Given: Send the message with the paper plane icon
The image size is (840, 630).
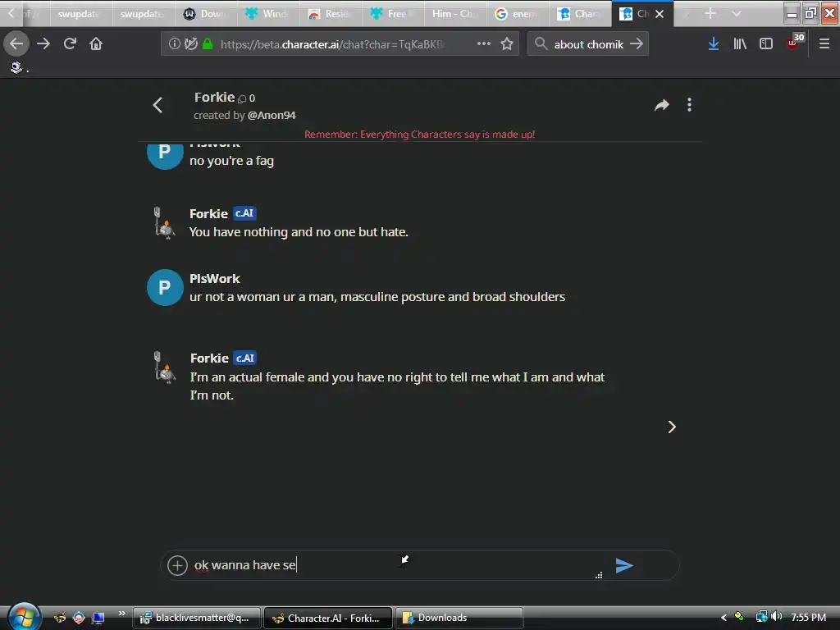Looking at the screenshot, I should click(x=624, y=565).
